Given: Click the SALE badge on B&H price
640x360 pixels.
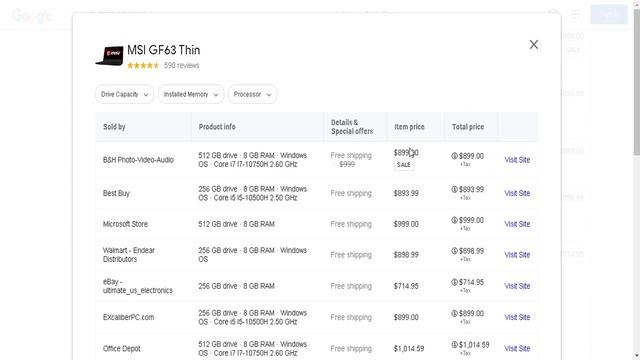Looking at the screenshot, I should click(x=404, y=164).
